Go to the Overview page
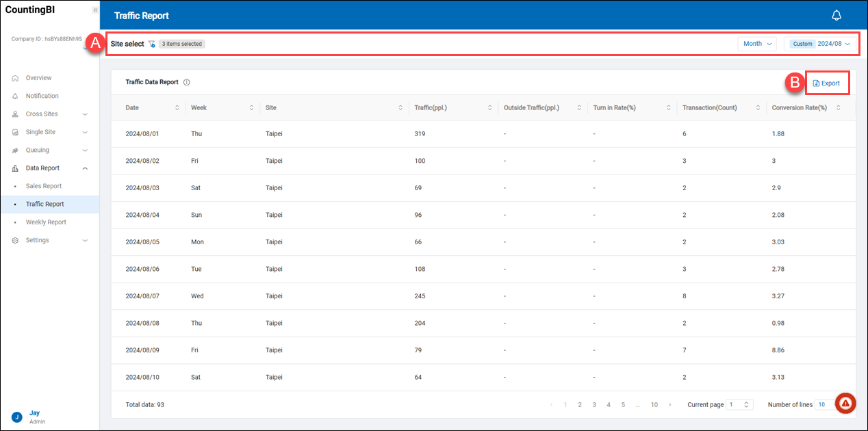The image size is (868, 431). click(38, 78)
